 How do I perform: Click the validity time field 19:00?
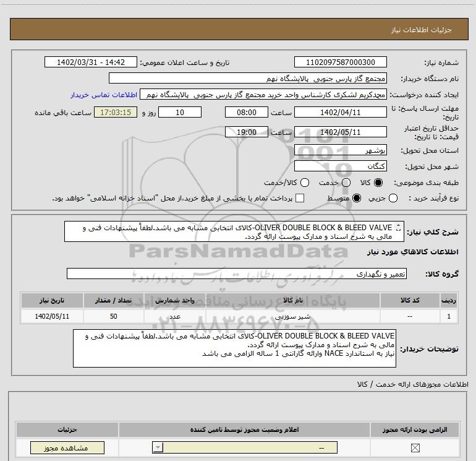coord(247,132)
